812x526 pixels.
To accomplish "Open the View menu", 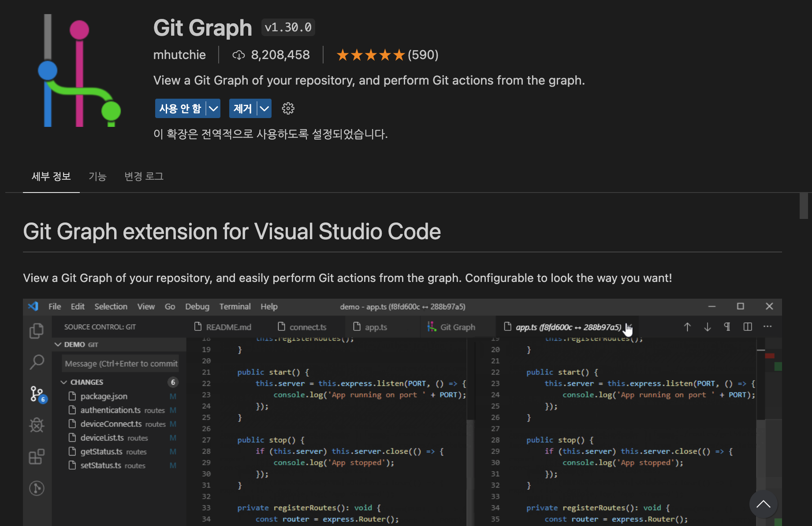I will pyautogui.click(x=146, y=306).
